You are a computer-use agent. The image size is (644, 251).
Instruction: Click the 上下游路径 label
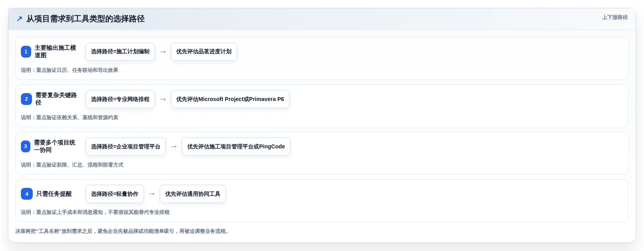[x=615, y=17]
